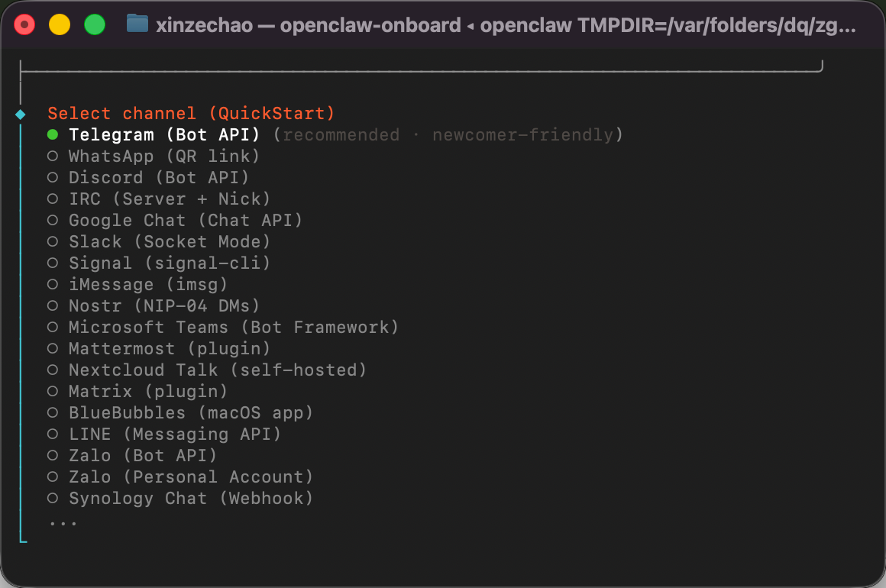Pick Zalo (Bot API) option
Image resolution: width=886 pixels, height=588 pixels.
pos(131,456)
